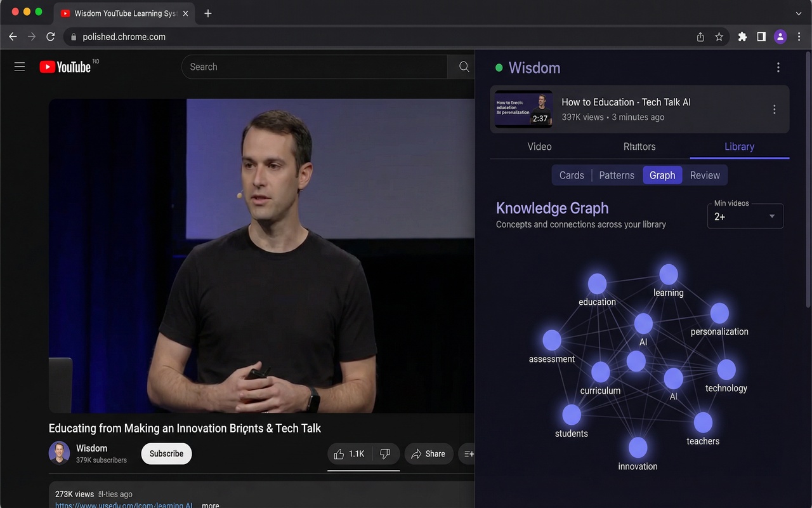The image size is (812, 508).
Task: Open the browser dropdown chevron near tab bar
Action: [798, 13]
